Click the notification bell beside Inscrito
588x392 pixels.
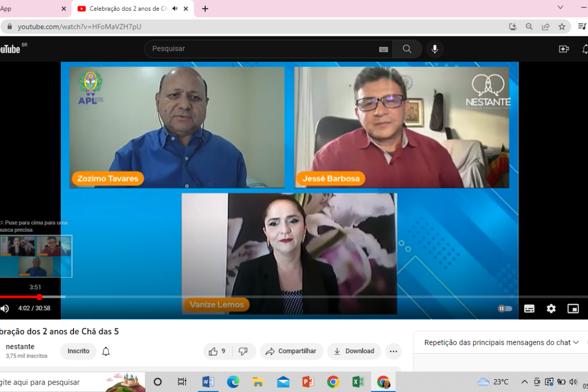coord(106,351)
